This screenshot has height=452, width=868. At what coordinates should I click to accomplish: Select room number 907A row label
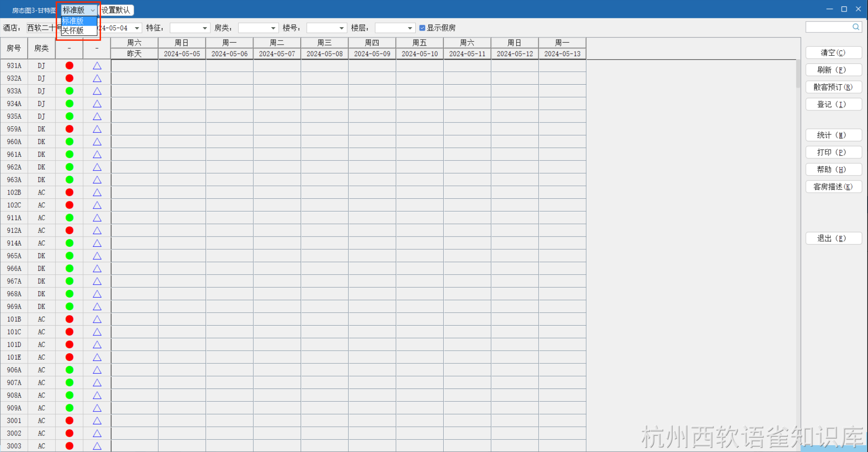(x=14, y=383)
